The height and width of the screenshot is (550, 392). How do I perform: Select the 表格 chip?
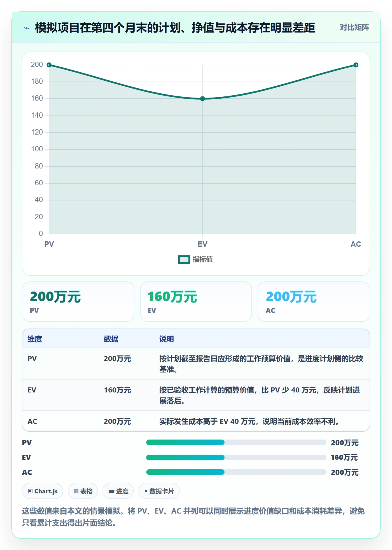click(x=83, y=491)
